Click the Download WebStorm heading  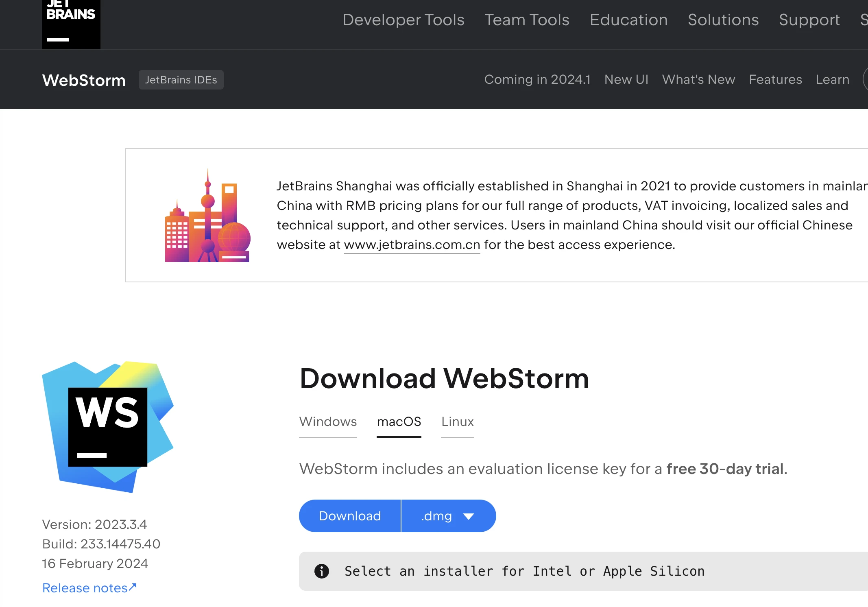click(x=444, y=378)
